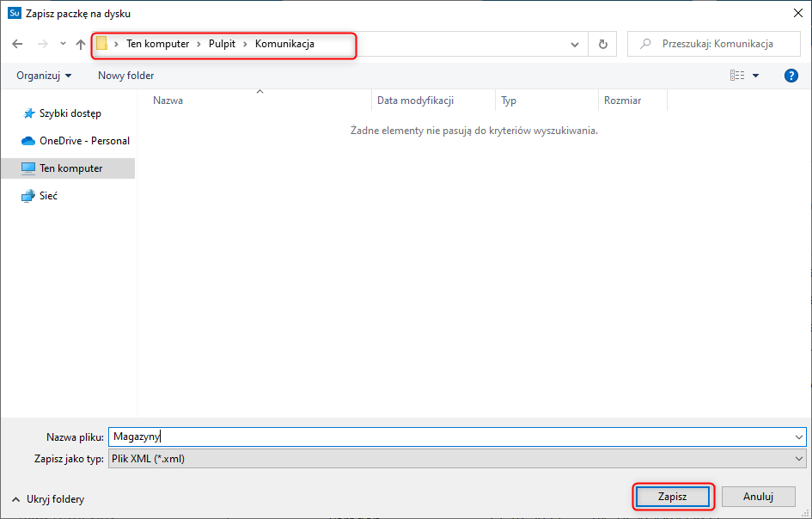Refresh the Komunikacja folder view
Screen dimensions: 812x519
coord(603,44)
